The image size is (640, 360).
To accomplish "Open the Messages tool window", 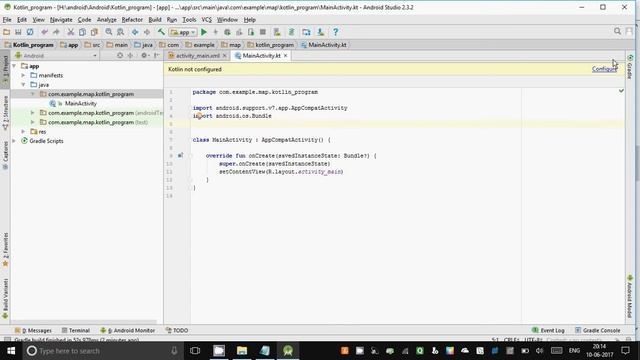I will point(33,330).
